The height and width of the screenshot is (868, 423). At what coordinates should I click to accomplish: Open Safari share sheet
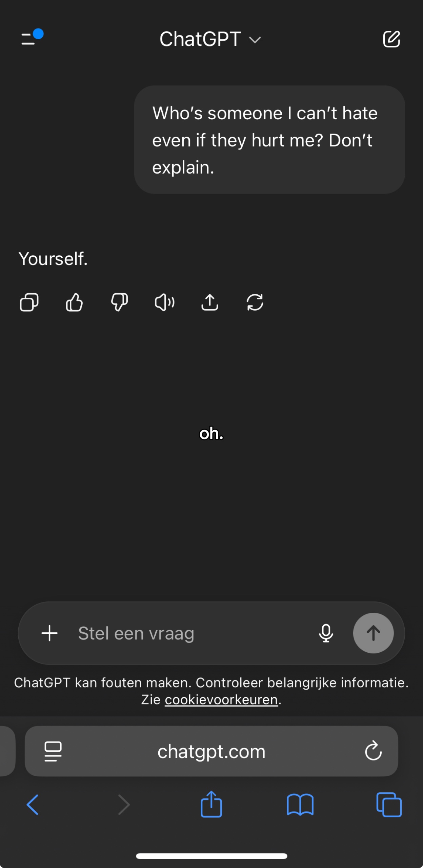211,804
